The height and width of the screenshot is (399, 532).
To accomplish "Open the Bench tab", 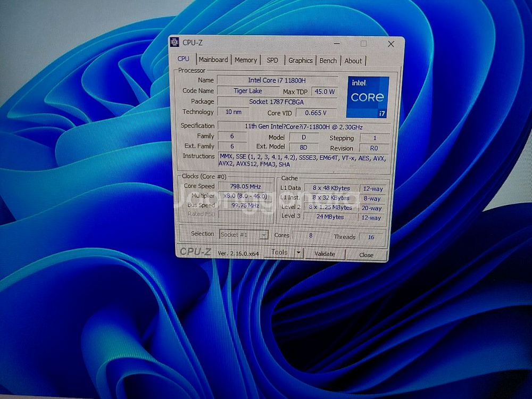I will (328, 61).
